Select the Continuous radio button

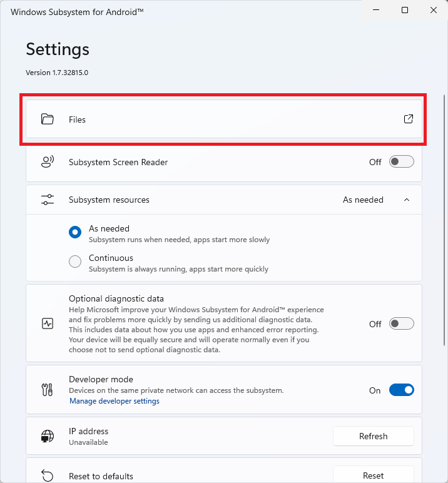point(75,262)
